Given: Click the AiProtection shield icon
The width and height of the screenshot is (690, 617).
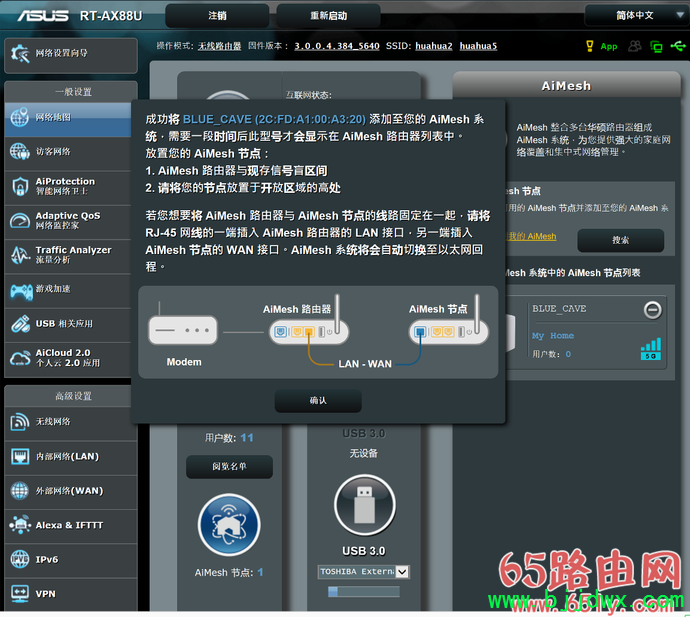Looking at the screenshot, I should coord(20,186).
